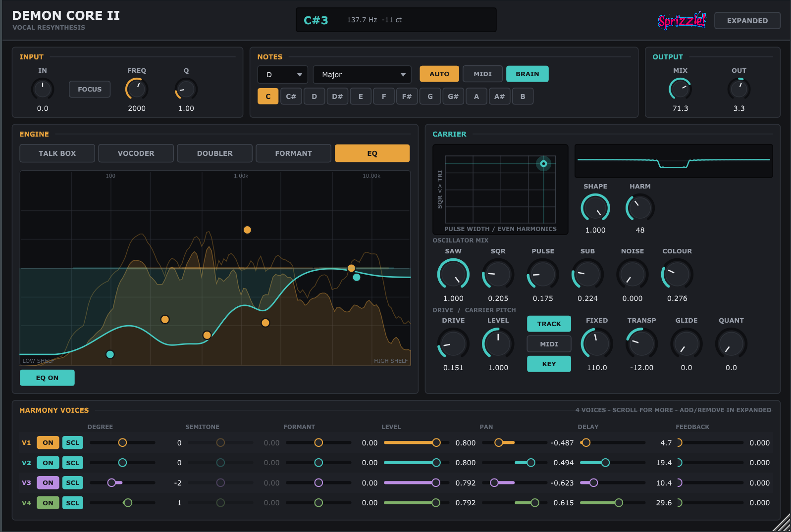Click the Sprizzle logo

pyautogui.click(x=682, y=20)
